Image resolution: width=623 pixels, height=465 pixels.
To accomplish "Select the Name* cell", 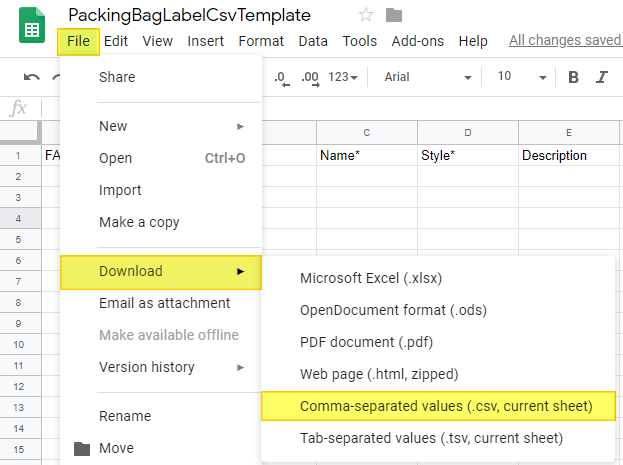I will 367,155.
